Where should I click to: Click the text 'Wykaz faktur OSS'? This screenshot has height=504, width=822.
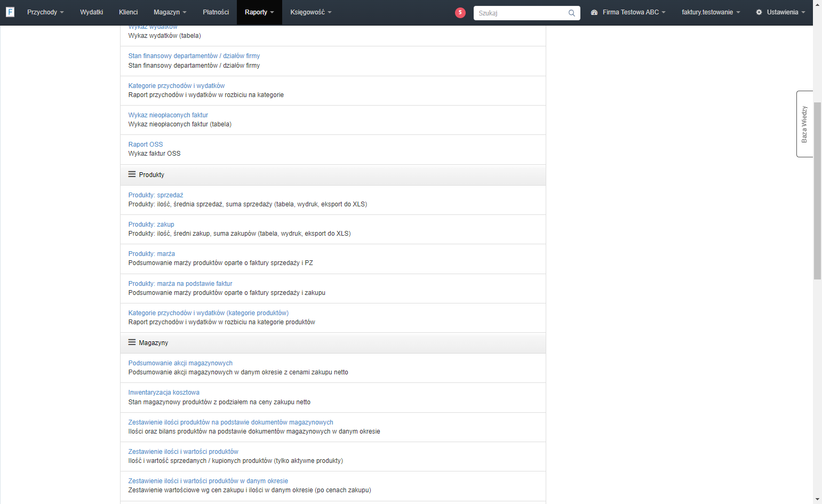pos(155,154)
